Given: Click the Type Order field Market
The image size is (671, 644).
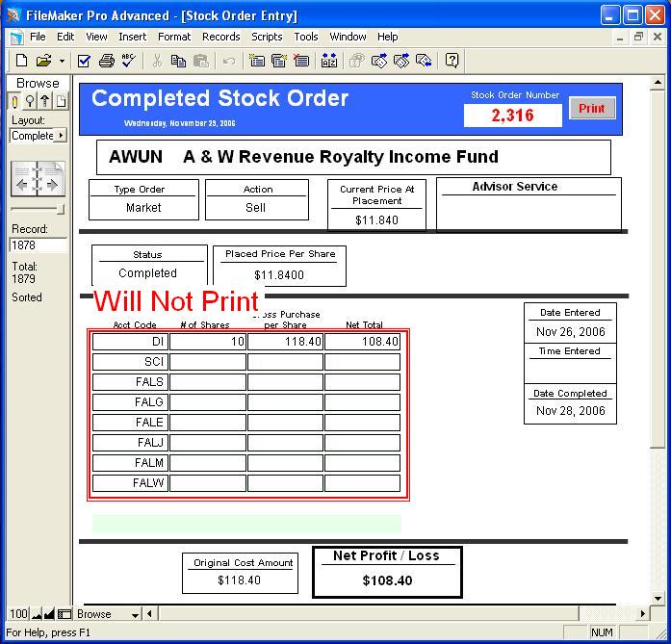Looking at the screenshot, I should click(143, 208).
